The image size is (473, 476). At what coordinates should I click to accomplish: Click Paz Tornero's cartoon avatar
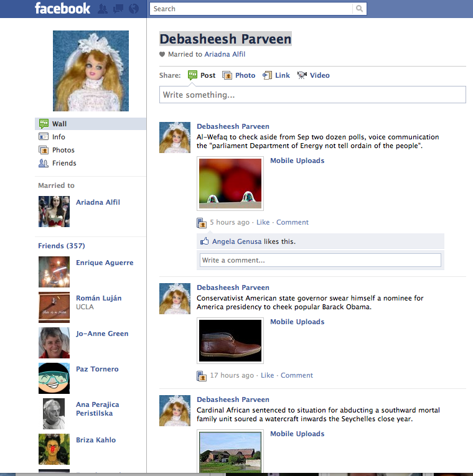[x=54, y=378]
